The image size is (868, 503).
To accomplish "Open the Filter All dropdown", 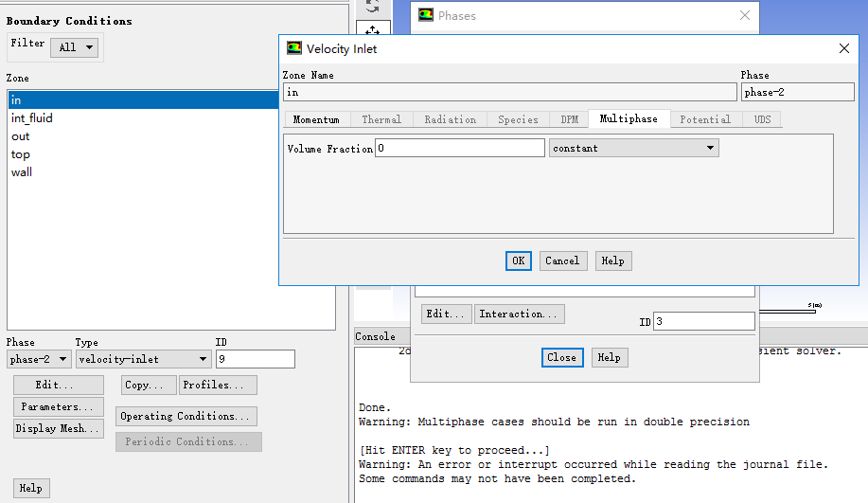I will pyautogui.click(x=75, y=47).
